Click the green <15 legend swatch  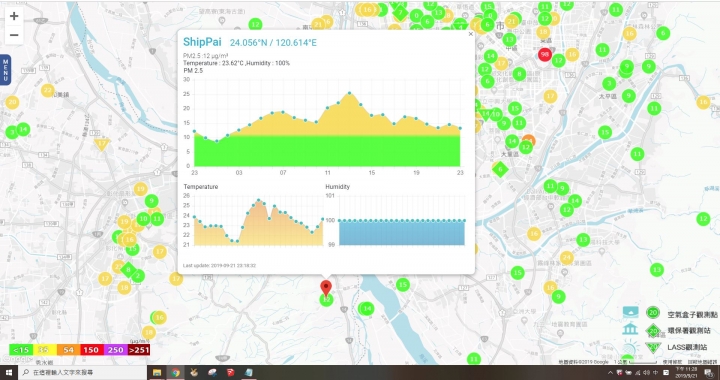pos(21,350)
